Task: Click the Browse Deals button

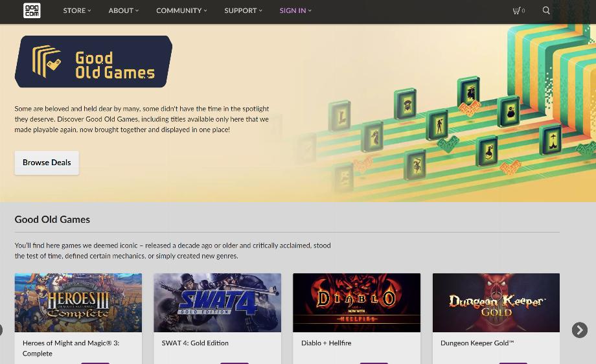Action: pos(47,163)
